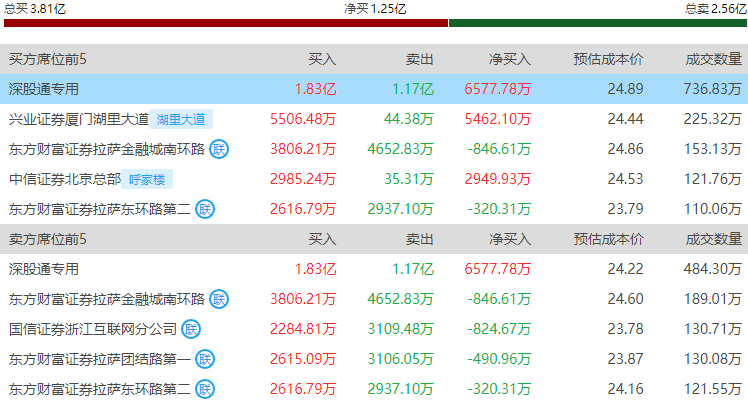Image resolution: width=748 pixels, height=401 pixels.
Task: Click 买方席位前5 section header
Action: click(x=48, y=60)
